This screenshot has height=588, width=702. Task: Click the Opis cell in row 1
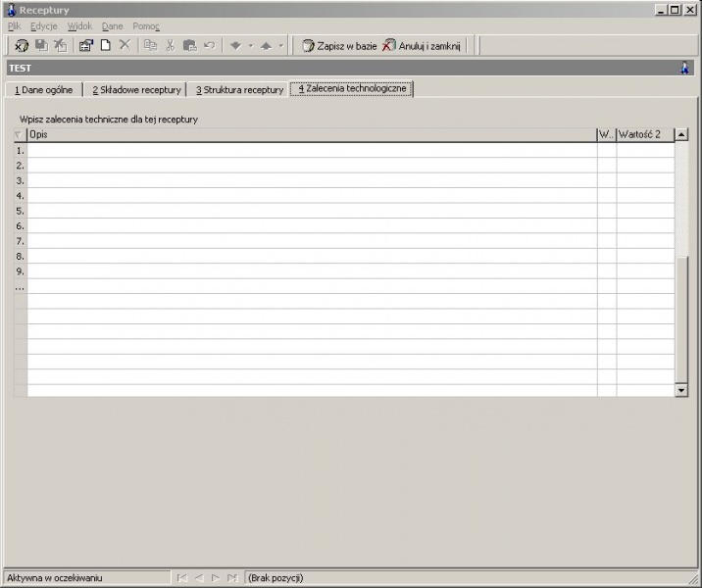pyautogui.click(x=312, y=150)
